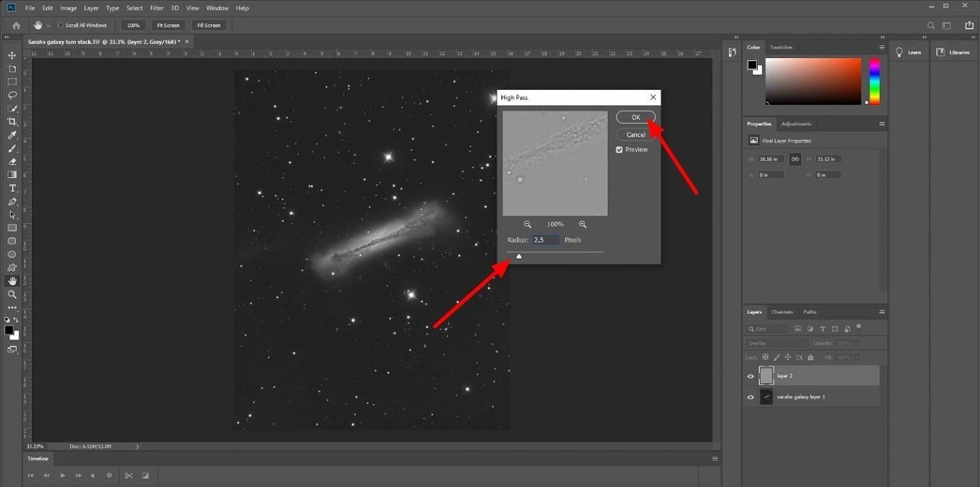Screen dimensions: 980x487
Task: Select the Gradient tool
Action: (x=12, y=175)
